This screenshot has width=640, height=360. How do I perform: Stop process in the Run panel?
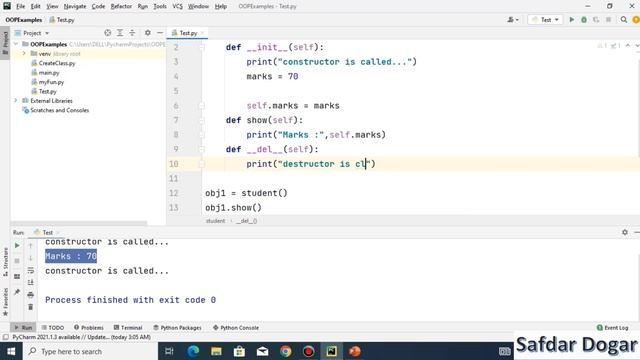(17, 261)
